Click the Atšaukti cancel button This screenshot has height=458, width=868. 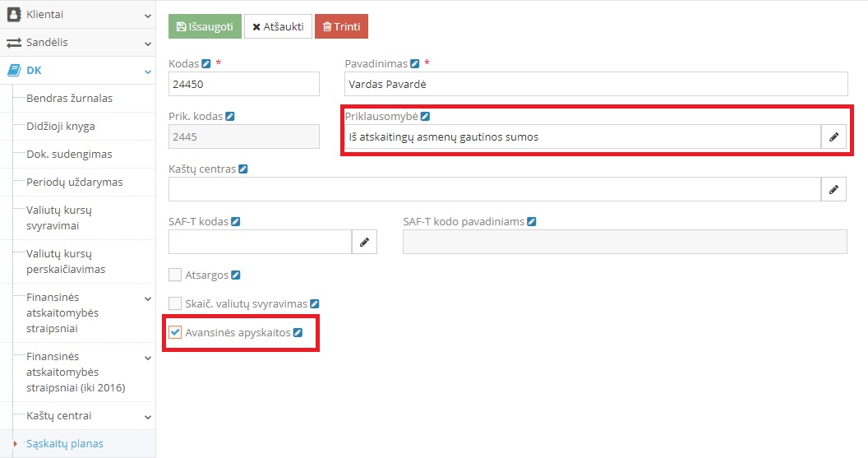pyautogui.click(x=278, y=26)
